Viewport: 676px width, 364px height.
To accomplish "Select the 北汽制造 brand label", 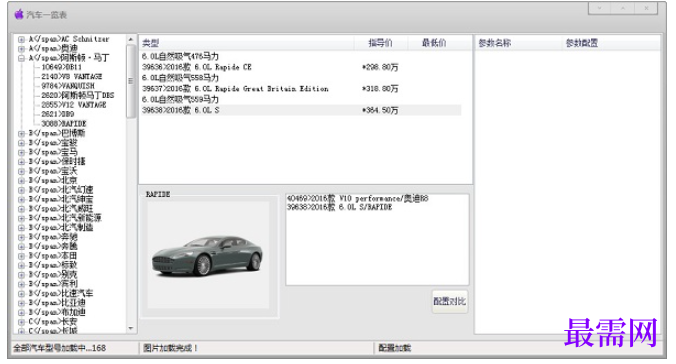I will [61, 228].
